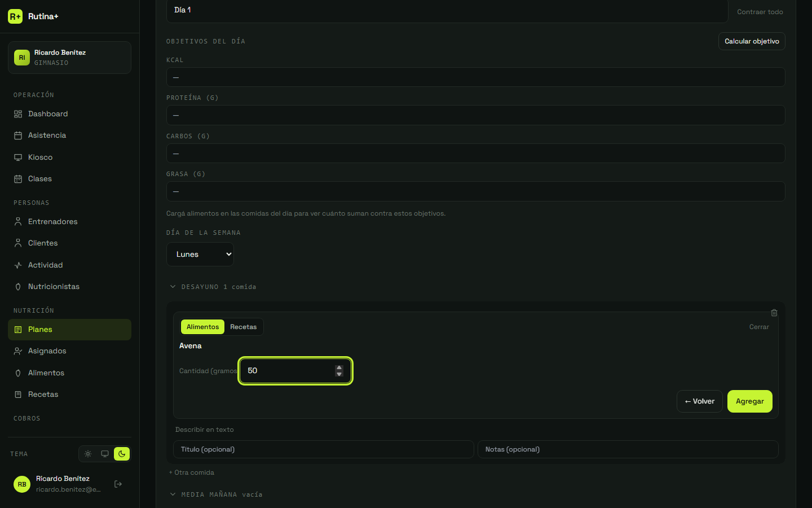Click the RB user avatar
Screen dimensions: 812x508
[22, 484]
